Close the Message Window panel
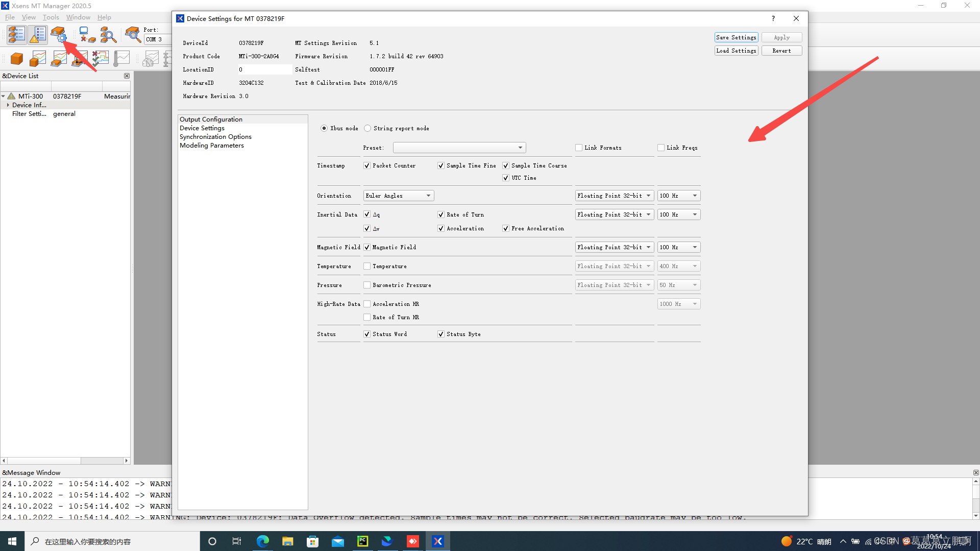Screen dimensions: 980x551 976,472
